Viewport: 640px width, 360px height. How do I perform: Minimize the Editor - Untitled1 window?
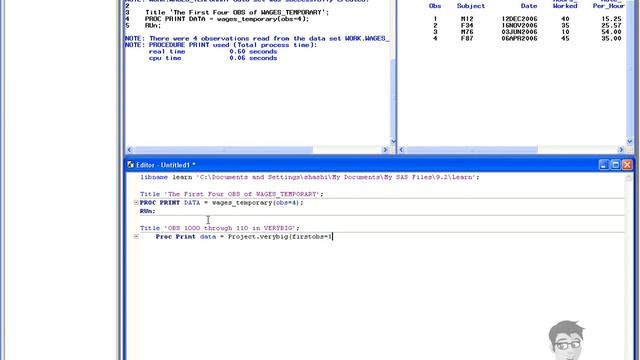pos(604,165)
